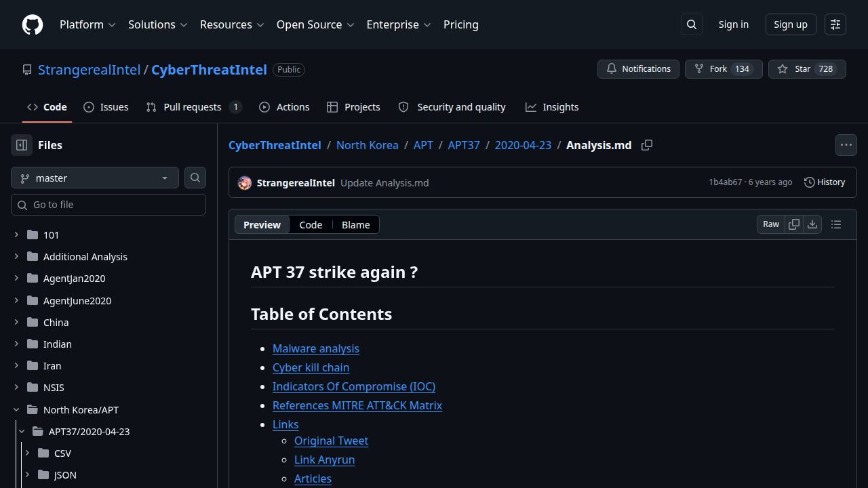
Task: Collapse the North Korea/APT folder
Action: (x=16, y=409)
